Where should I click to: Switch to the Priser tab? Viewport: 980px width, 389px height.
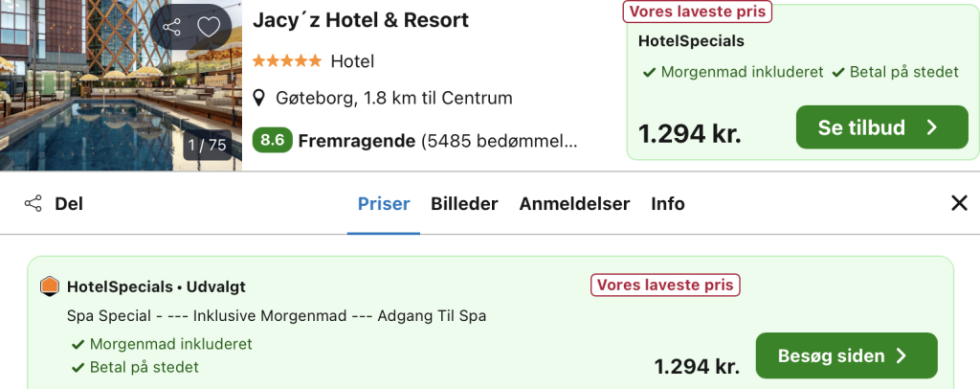(x=384, y=204)
